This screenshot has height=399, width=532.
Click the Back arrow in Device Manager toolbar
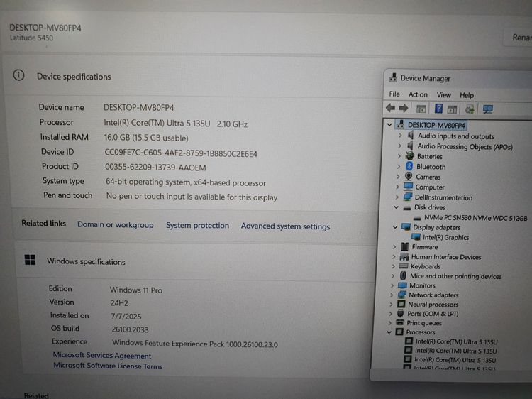(391, 109)
